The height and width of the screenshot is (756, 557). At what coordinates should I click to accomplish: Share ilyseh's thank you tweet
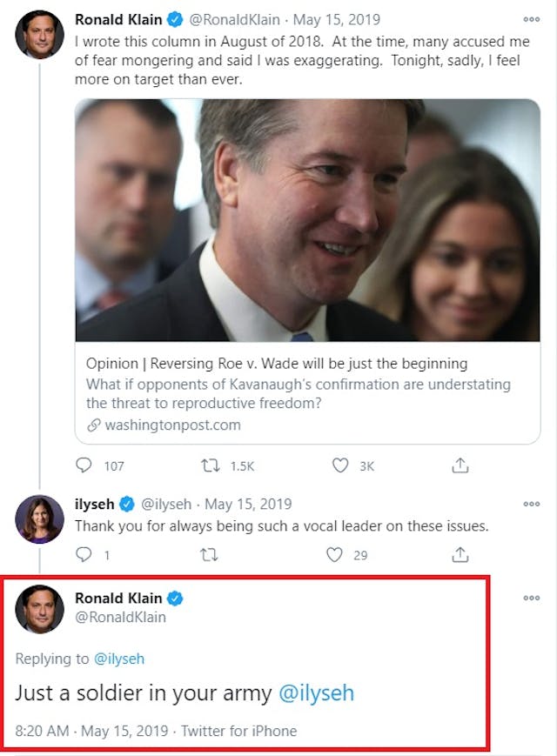[x=460, y=554]
